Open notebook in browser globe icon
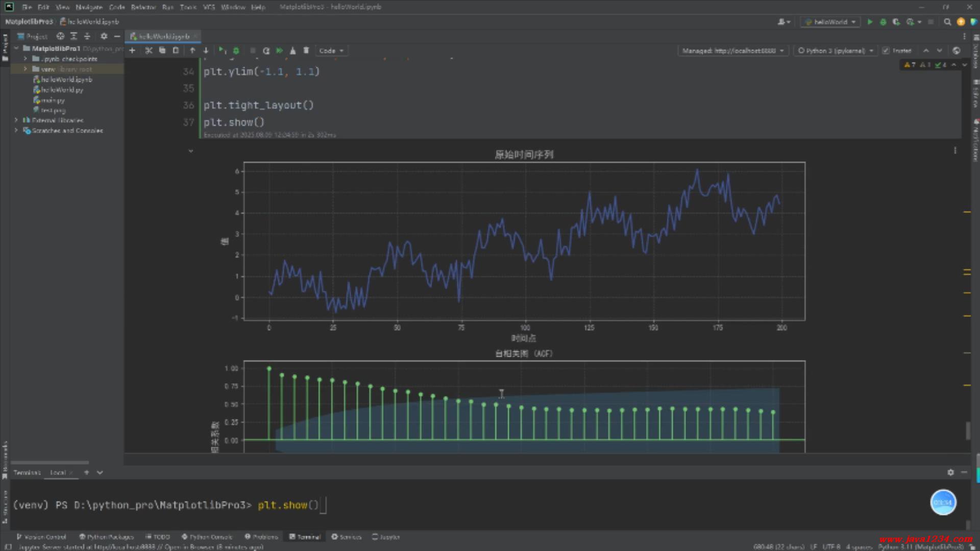Image resolution: width=980 pixels, height=551 pixels. click(x=956, y=51)
